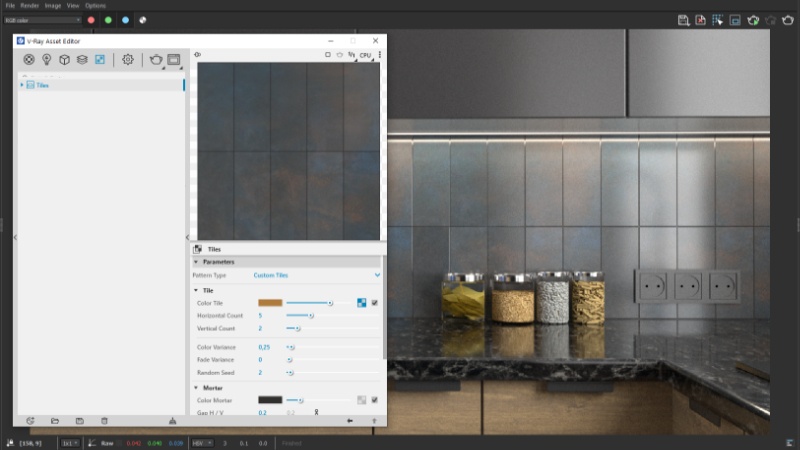Screen dimensions: 800x450
Task: Collapse the Parameters section
Action: (196, 262)
